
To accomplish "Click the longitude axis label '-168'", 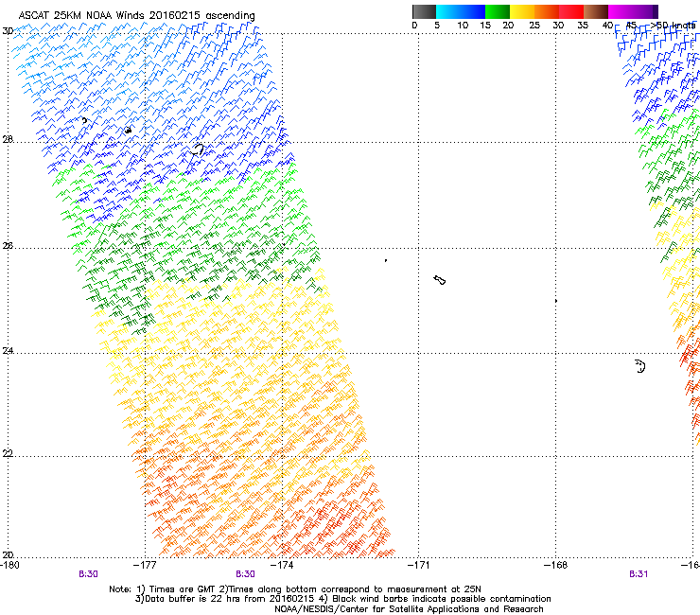I will (556, 566).
